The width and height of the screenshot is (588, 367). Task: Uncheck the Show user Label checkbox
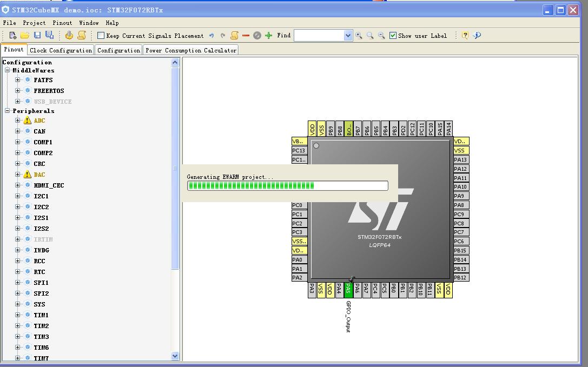pos(393,36)
